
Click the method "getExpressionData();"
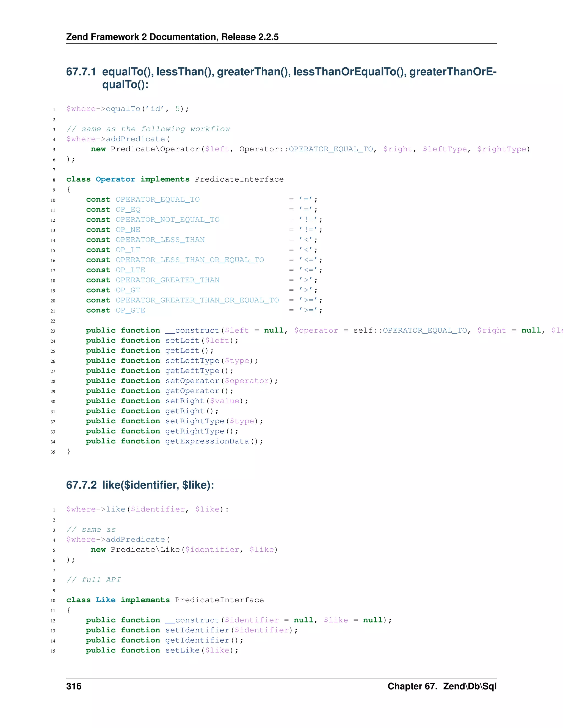pos(214,441)
